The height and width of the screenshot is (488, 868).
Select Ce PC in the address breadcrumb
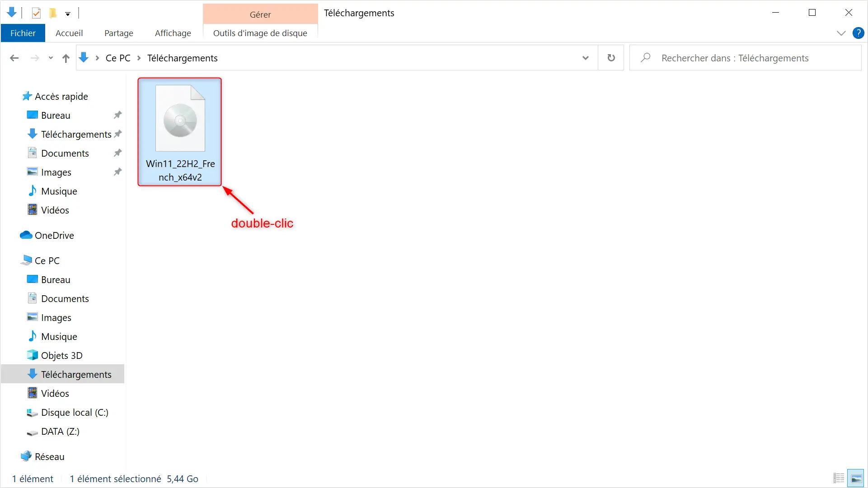click(118, 58)
